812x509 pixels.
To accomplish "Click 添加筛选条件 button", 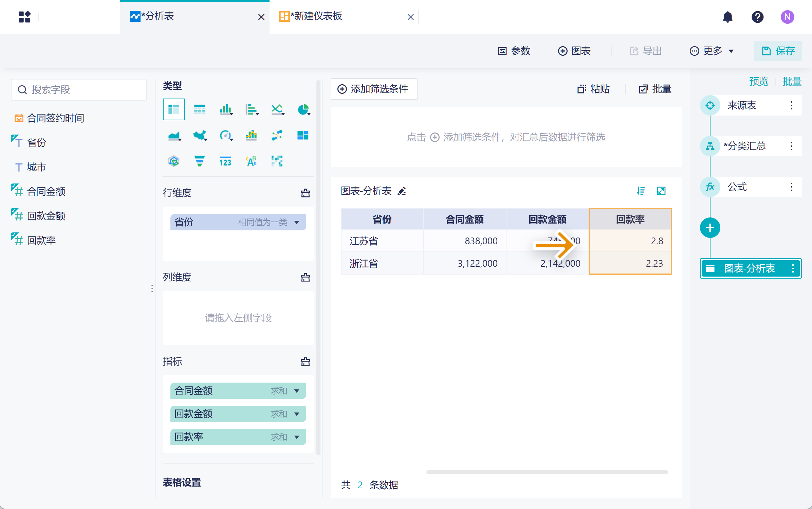I will pyautogui.click(x=374, y=89).
